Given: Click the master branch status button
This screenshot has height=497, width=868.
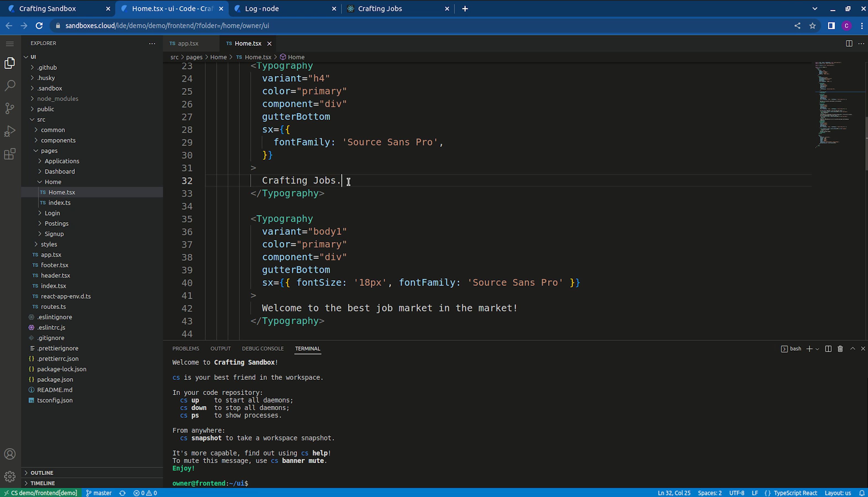Looking at the screenshot, I should [99, 493].
